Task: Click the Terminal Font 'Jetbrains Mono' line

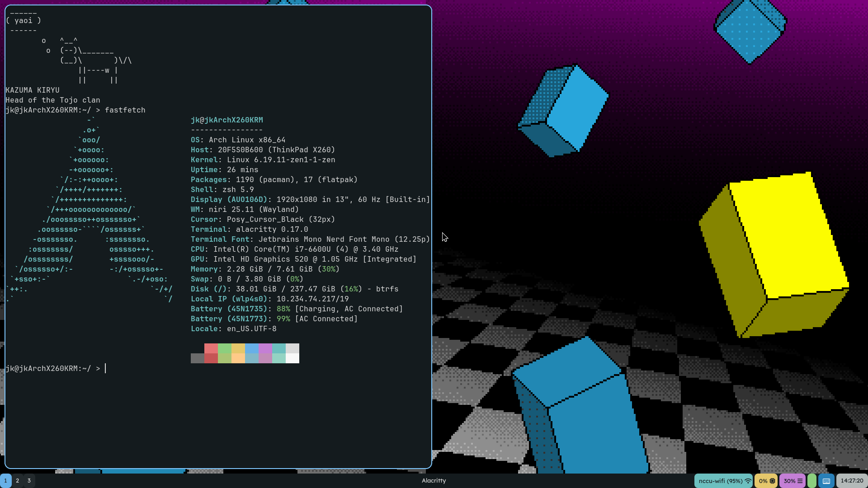Action: click(311, 239)
